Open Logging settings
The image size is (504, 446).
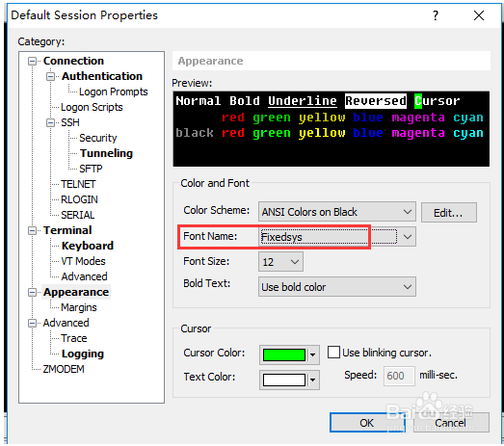point(83,354)
